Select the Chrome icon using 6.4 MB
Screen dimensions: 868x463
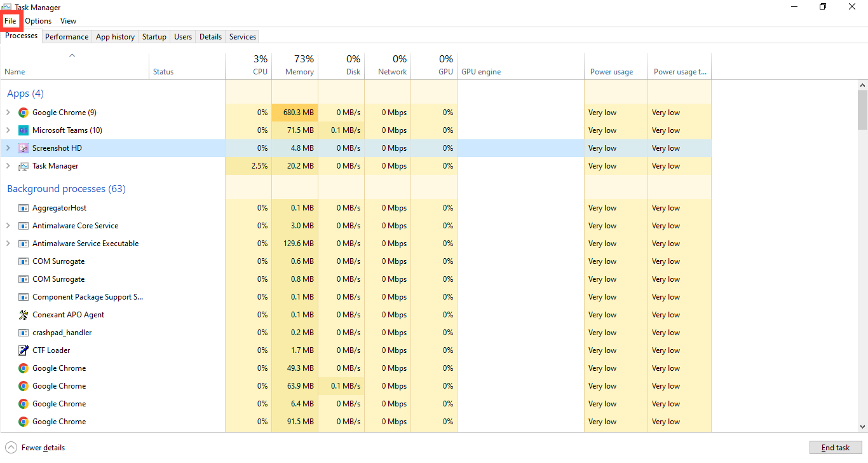click(x=24, y=404)
